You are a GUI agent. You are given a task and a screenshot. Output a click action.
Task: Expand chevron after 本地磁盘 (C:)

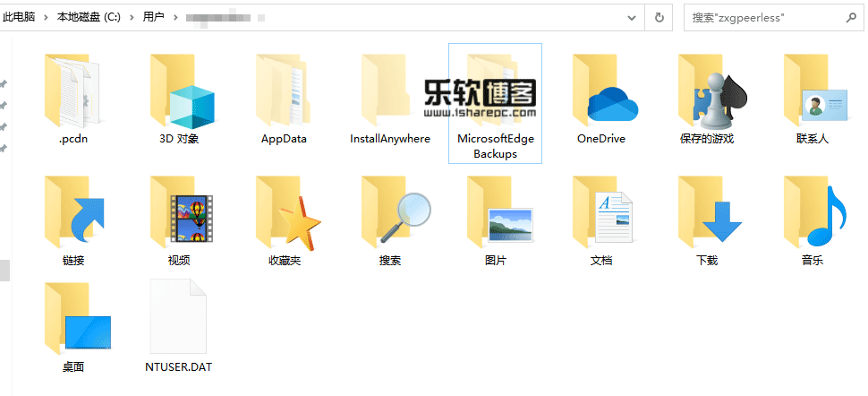point(132,17)
